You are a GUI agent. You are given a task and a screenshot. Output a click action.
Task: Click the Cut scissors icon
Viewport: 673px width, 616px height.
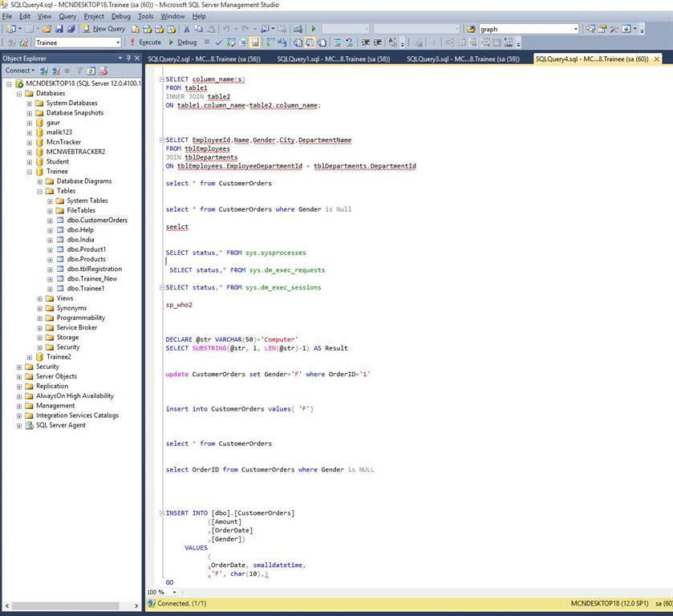pos(186,29)
